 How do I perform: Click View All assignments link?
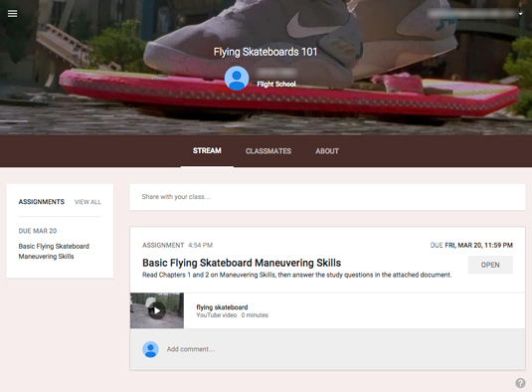pyautogui.click(x=88, y=202)
